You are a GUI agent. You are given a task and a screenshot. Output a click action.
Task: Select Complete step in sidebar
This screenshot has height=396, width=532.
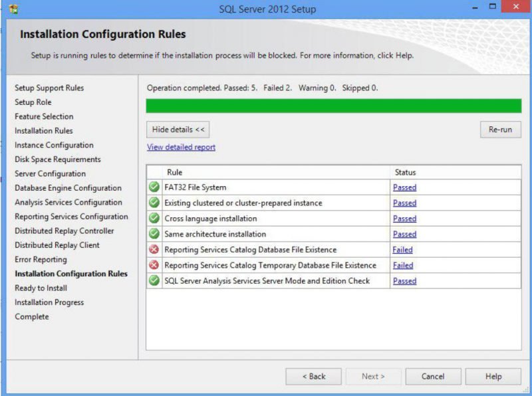click(x=32, y=317)
